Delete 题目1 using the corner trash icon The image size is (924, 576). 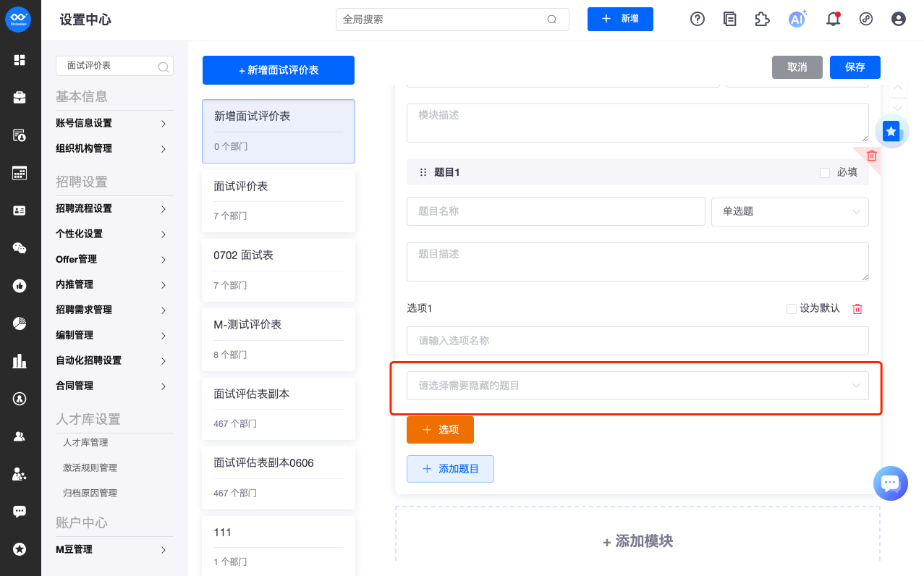(x=872, y=156)
